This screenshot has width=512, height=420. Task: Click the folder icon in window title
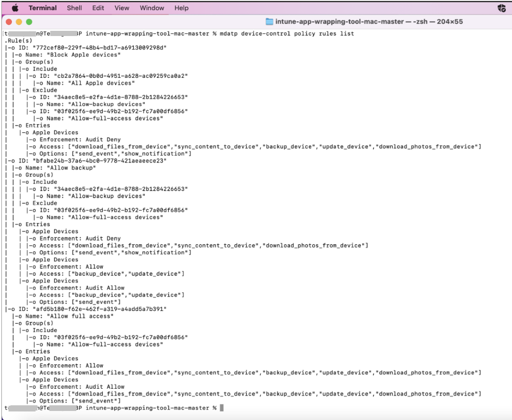click(x=269, y=21)
